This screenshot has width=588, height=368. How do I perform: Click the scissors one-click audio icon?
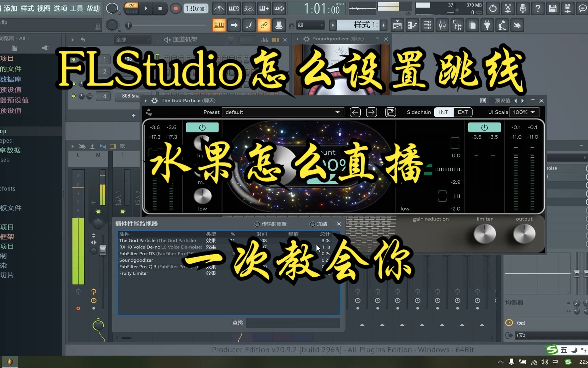click(x=508, y=9)
